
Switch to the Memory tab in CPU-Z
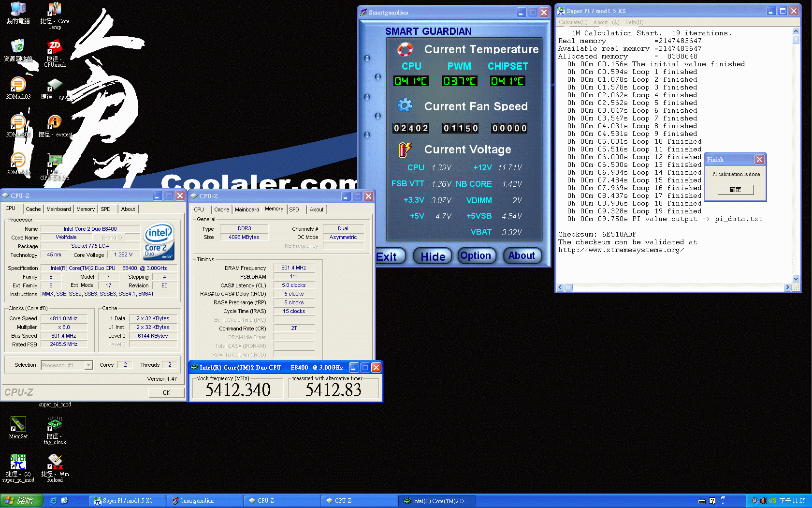pos(86,209)
